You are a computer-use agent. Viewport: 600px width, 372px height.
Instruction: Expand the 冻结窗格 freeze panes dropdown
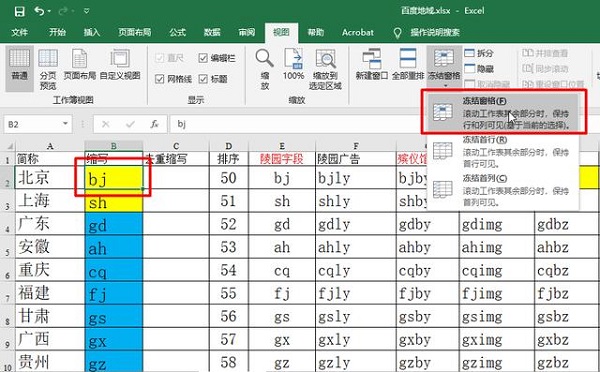[444, 67]
